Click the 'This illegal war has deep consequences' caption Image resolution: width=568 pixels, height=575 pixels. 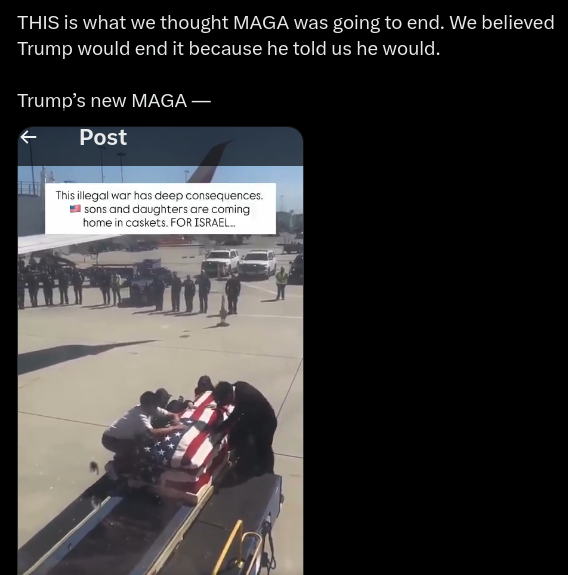pos(160,195)
